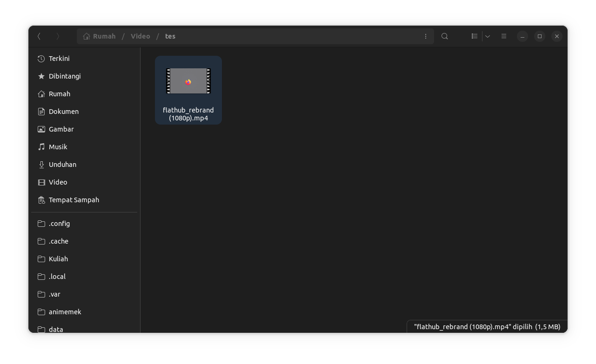Click the .cache folder icon
The width and height of the screenshot is (596, 364).
(x=41, y=241)
